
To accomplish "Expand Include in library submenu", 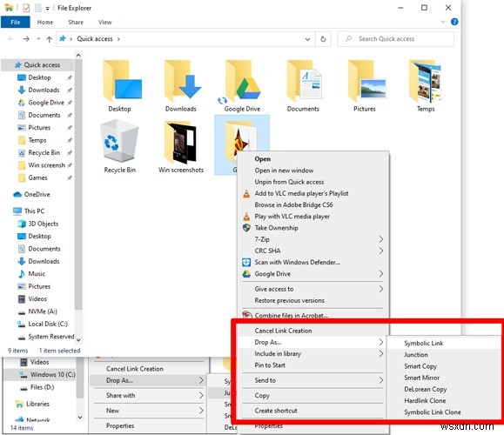I will [381, 354].
